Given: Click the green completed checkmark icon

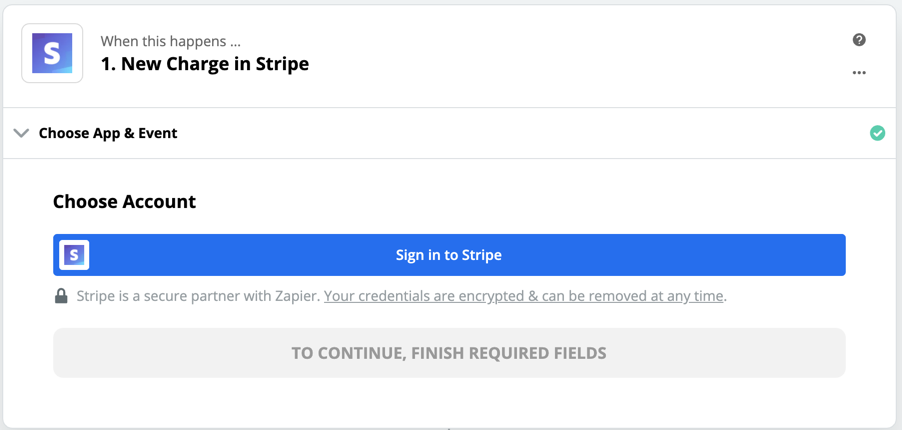Looking at the screenshot, I should click(x=877, y=133).
